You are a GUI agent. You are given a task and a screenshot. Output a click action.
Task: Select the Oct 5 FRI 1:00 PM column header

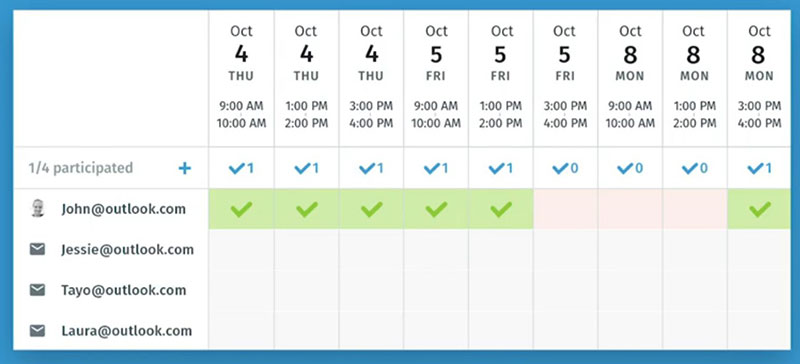[x=501, y=78]
